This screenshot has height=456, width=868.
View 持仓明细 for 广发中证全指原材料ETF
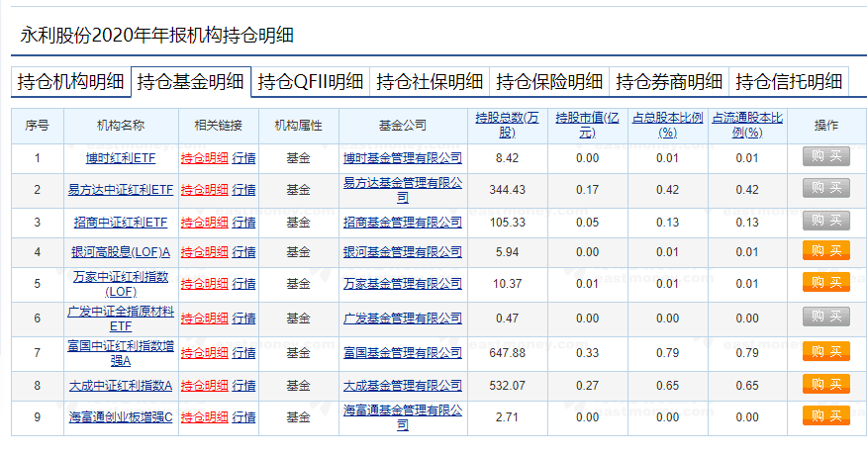point(204,319)
